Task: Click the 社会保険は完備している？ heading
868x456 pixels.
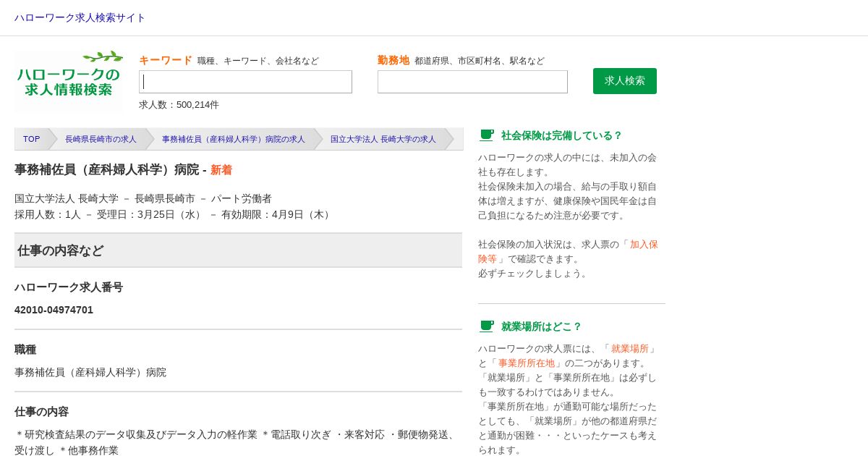Action: click(561, 135)
